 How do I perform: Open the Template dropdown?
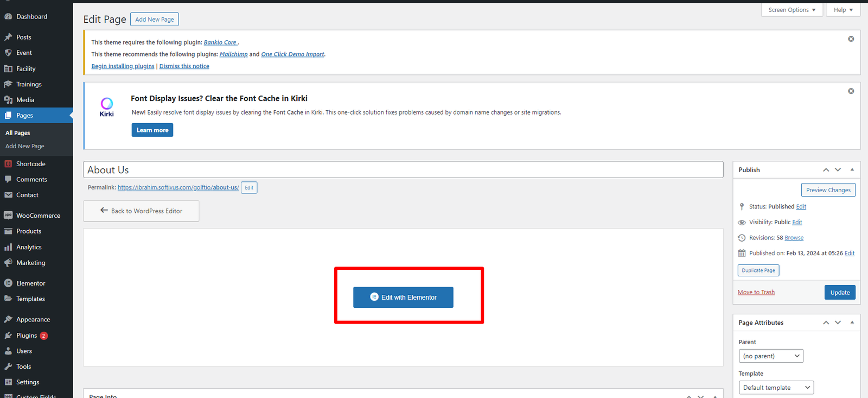[x=776, y=388]
